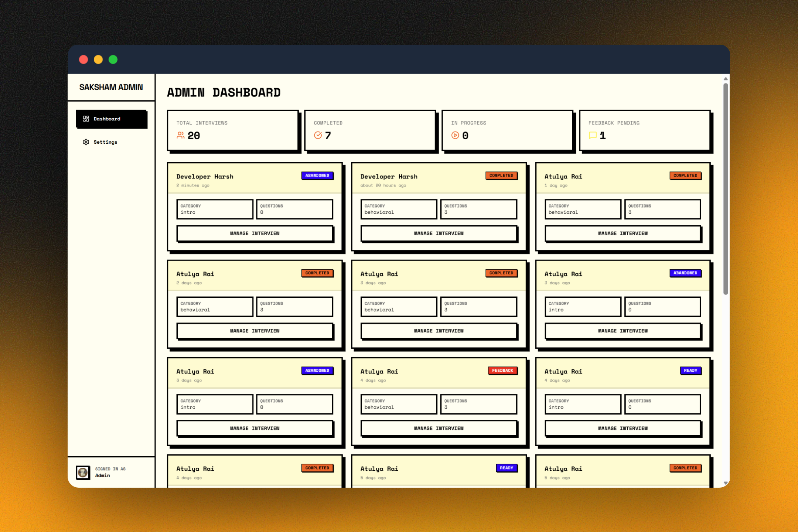This screenshot has height=532, width=798.
Task: Click the Feedback Pending stat card
Action: pos(645,130)
